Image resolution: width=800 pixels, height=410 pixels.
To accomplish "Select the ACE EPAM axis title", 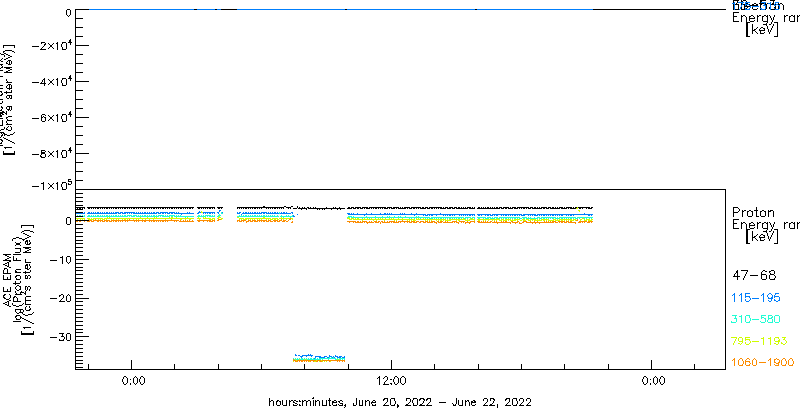I will tap(8, 279).
